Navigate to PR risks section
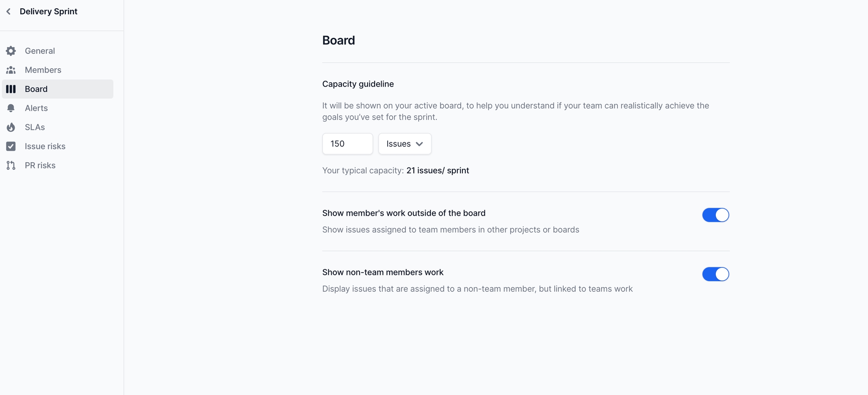This screenshot has height=395, width=868. 40,165
